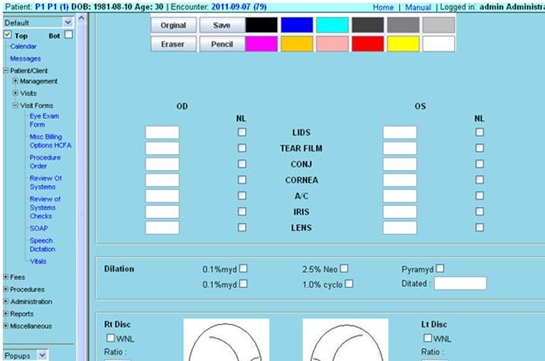Open the Calendar link
This screenshot has width=545, height=361.
click(x=23, y=46)
